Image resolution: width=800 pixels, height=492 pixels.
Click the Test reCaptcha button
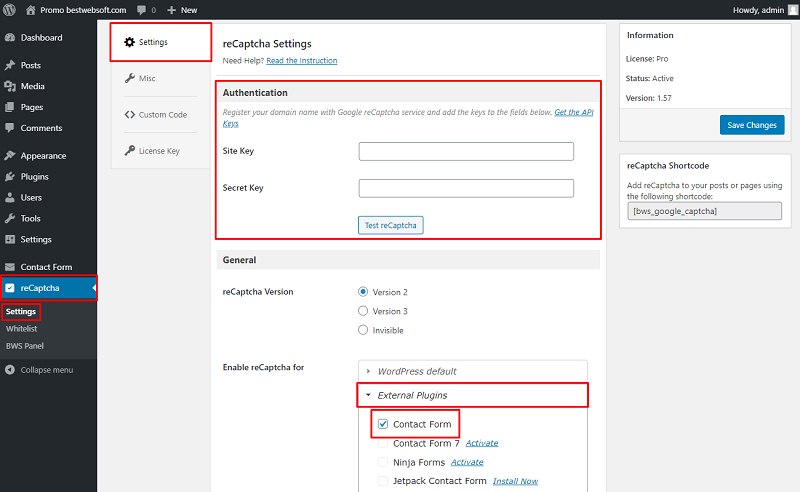point(391,225)
